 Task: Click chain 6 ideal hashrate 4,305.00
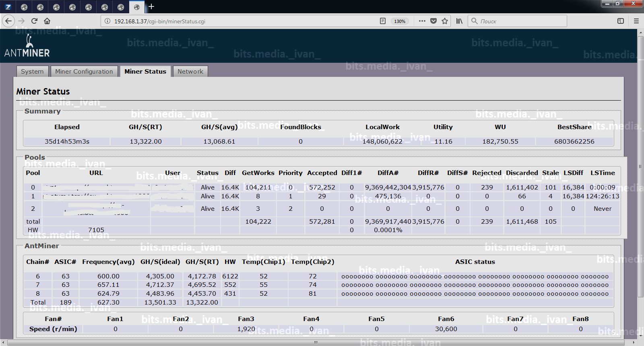click(x=160, y=276)
